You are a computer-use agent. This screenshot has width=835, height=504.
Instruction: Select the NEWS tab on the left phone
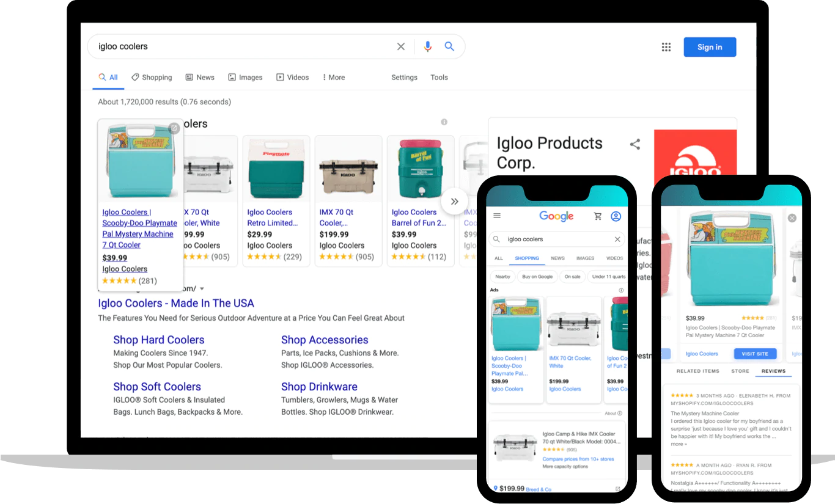coord(557,258)
